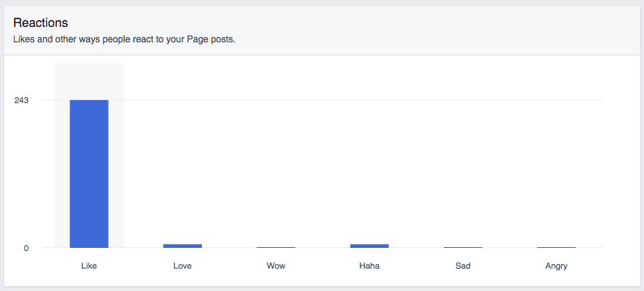Click the Haha axis label
The image size is (644, 291).
pyautogui.click(x=369, y=266)
